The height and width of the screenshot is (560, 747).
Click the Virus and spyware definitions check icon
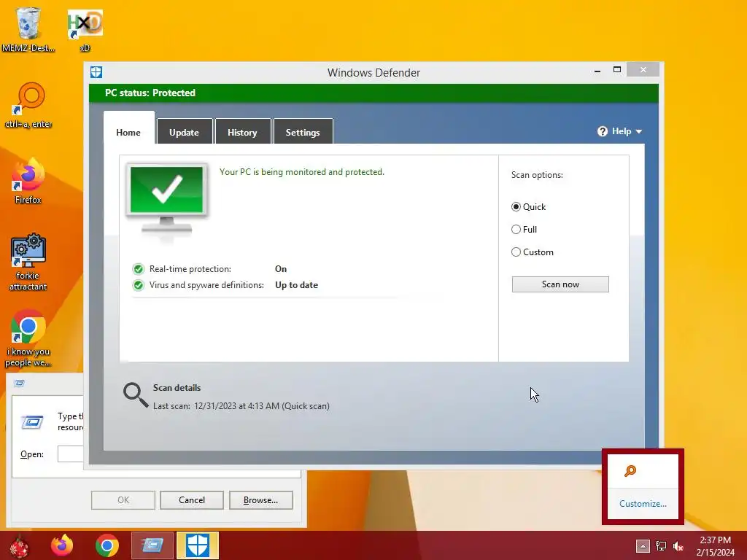(x=138, y=285)
